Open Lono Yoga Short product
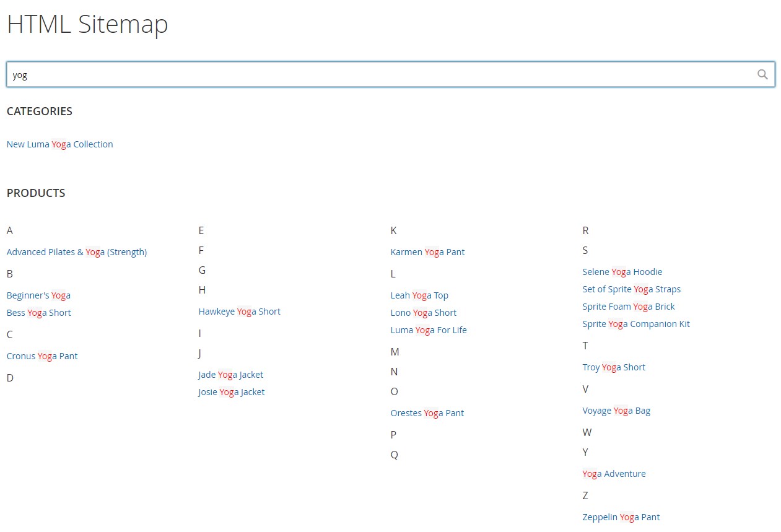The image size is (781, 532). 424,313
